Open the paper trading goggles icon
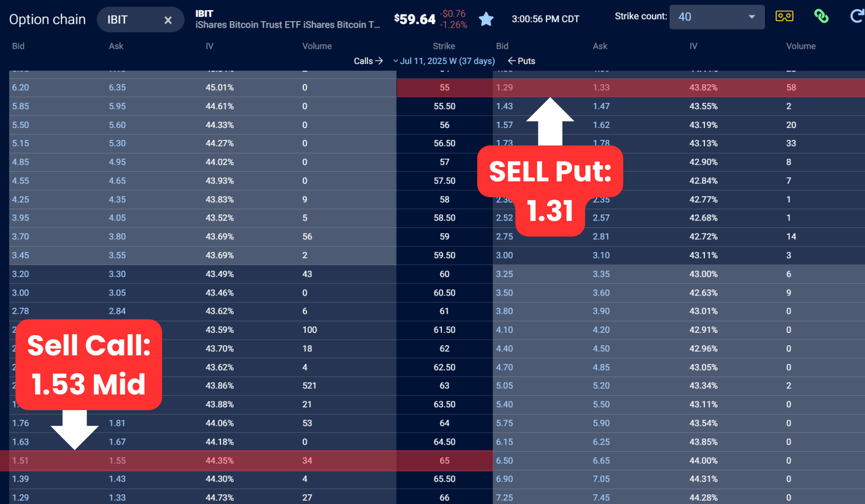 pos(784,16)
